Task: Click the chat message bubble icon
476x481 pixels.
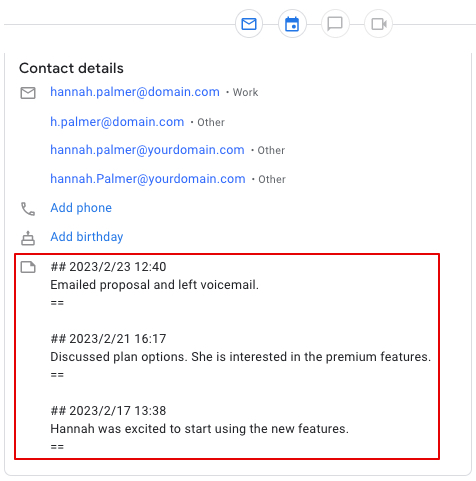Action: [335, 24]
